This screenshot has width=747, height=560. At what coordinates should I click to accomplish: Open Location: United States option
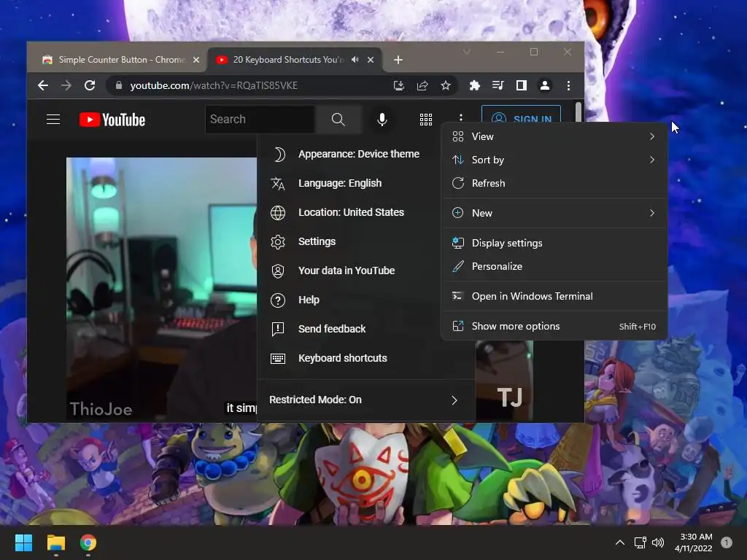pos(349,212)
